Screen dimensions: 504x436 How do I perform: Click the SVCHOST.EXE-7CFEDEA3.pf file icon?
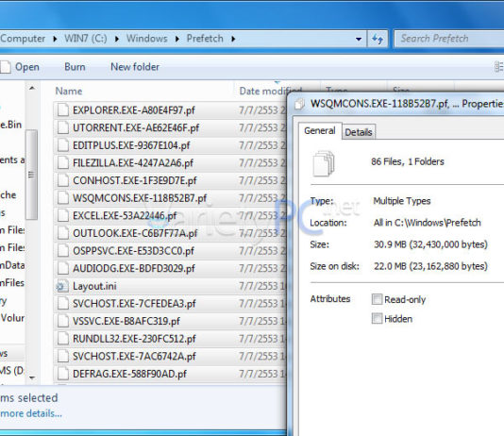[63, 303]
